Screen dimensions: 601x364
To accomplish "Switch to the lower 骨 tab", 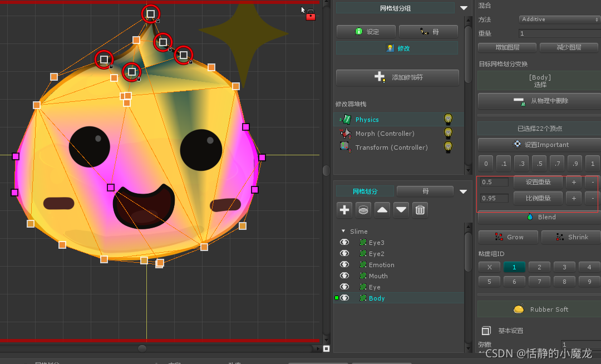I will pyautogui.click(x=425, y=191).
